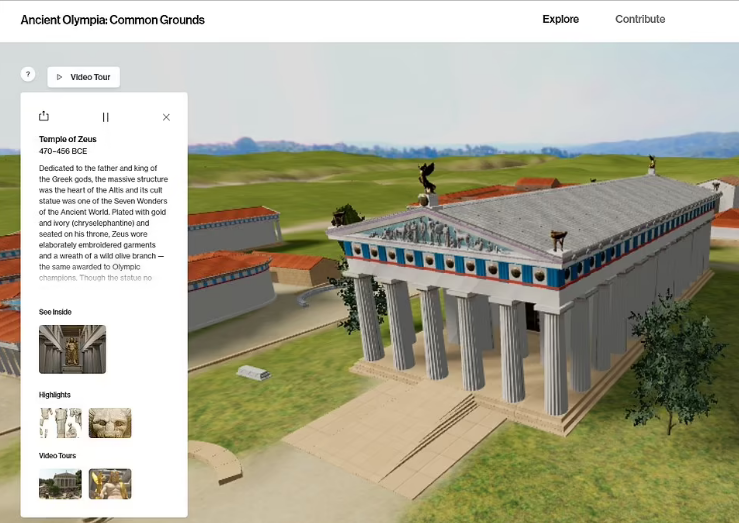Close the Temple of Zeus panel
Image resolution: width=739 pixels, height=523 pixels.
tap(166, 117)
